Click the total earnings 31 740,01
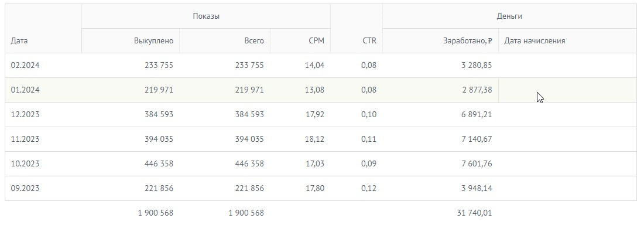The width and height of the screenshot is (644, 225). [474, 213]
